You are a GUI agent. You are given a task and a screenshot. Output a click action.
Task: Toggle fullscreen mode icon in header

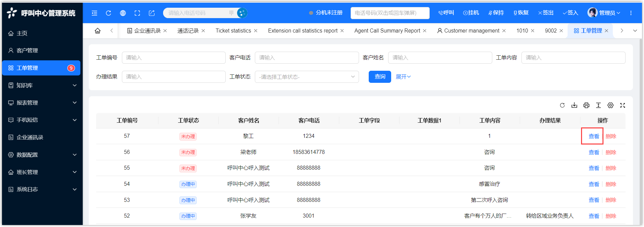click(x=137, y=13)
